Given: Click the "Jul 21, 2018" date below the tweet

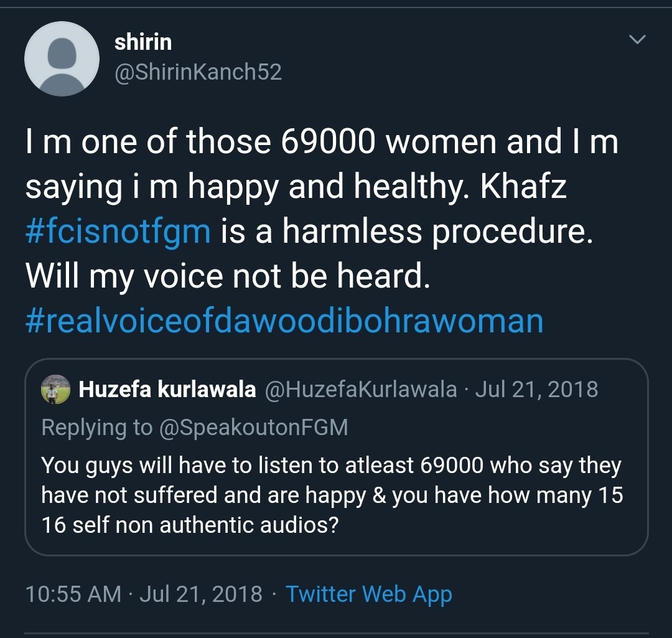Looking at the screenshot, I should (201, 594).
